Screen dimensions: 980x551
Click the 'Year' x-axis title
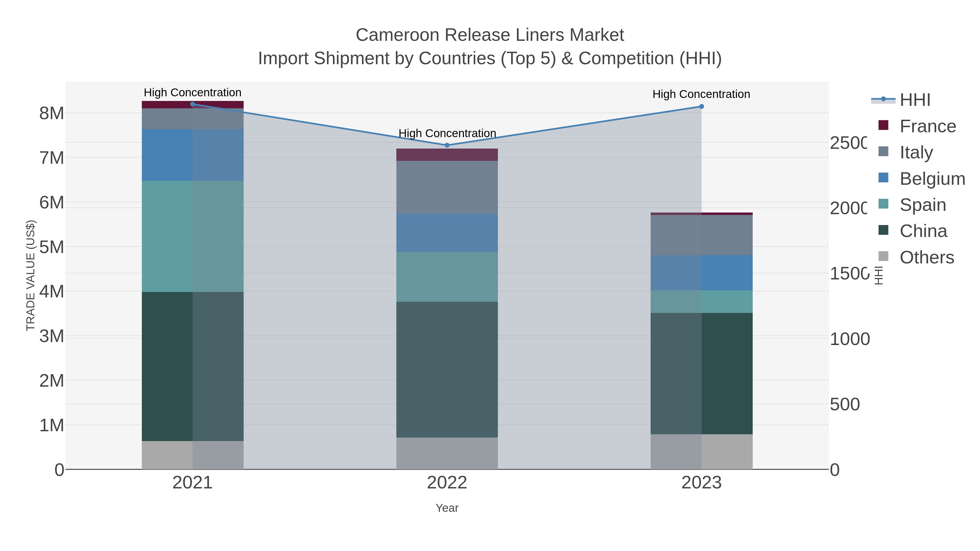pyautogui.click(x=447, y=508)
